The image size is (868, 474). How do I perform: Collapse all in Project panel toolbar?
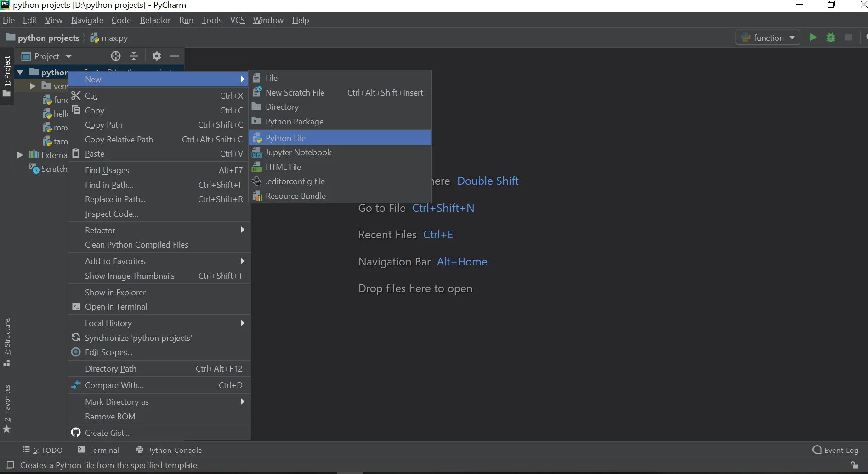coord(134,56)
